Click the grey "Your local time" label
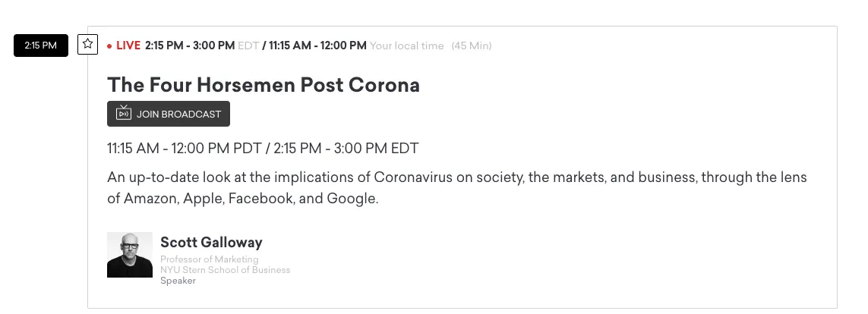The height and width of the screenshot is (314, 868). [x=406, y=46]
